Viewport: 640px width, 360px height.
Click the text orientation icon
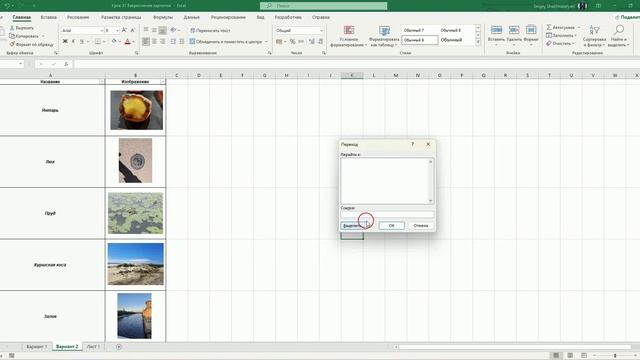tap(173, 30)
